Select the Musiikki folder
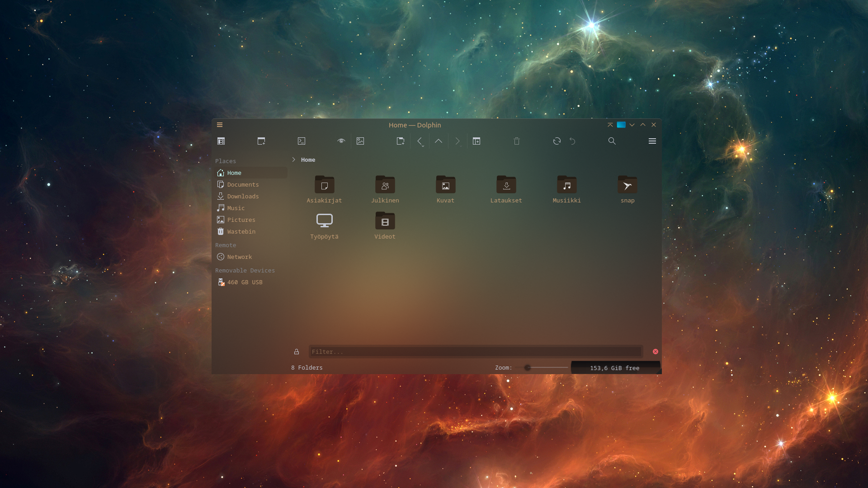Viewport: 868px width, 488px height. [x=566, y=189]
